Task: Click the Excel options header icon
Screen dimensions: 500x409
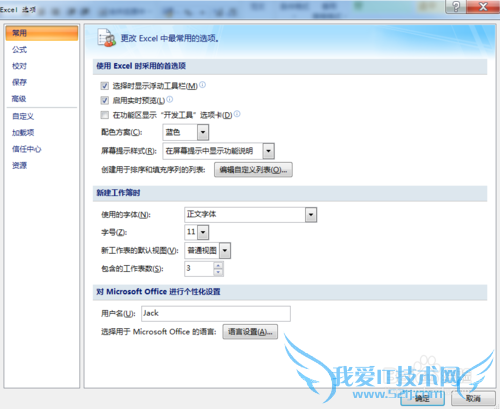Action: click(106, 38)
